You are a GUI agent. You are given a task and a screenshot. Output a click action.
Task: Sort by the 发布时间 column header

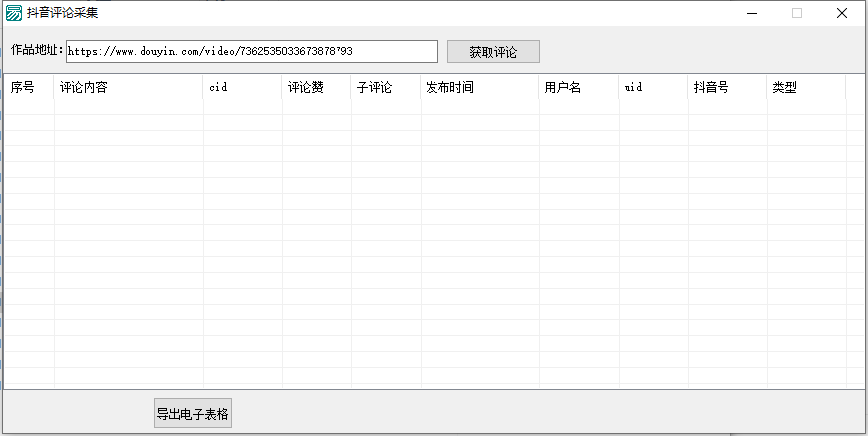pos(480,87)
